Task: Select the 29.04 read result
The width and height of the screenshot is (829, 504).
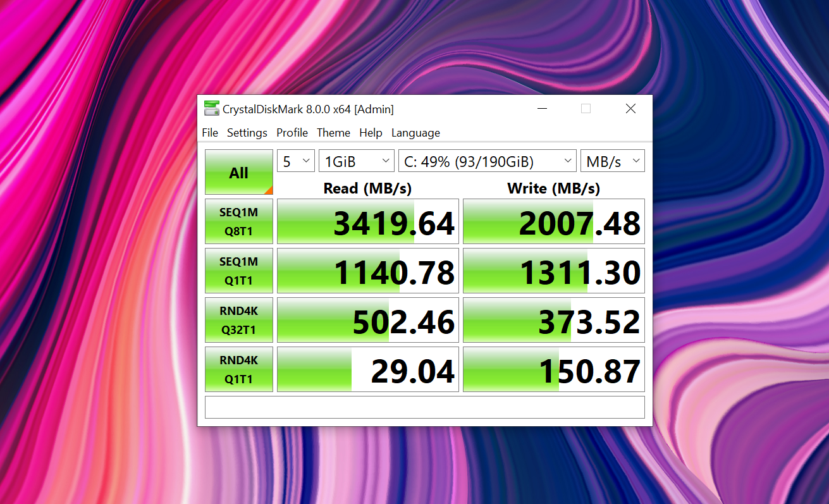Action: tap(368, 369)
